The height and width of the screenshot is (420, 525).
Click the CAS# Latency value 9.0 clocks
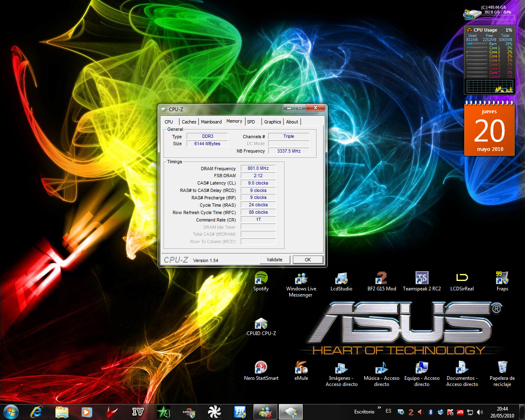point(258,183)
